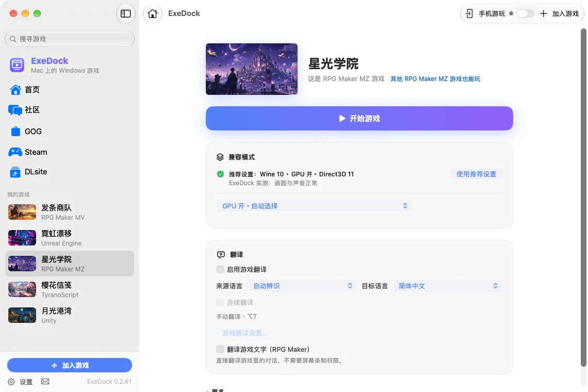Click the 霓虹漂移 game thumbnail
This screenshot has width=588, height=392.
pos(22,238)
